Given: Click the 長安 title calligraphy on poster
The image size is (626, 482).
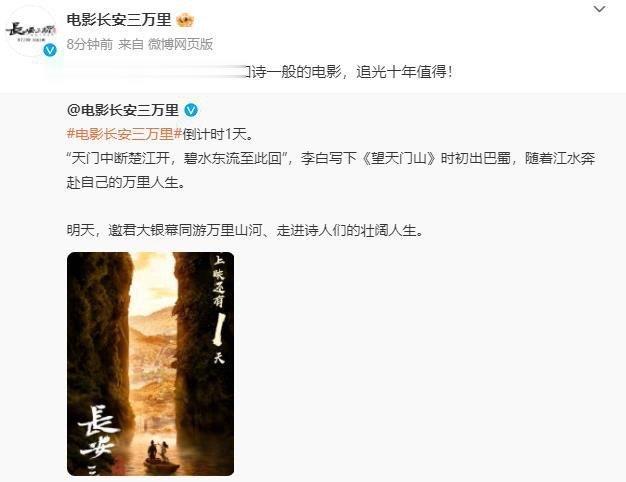Looking at the screenshot, I should click(x=98, y=432).
